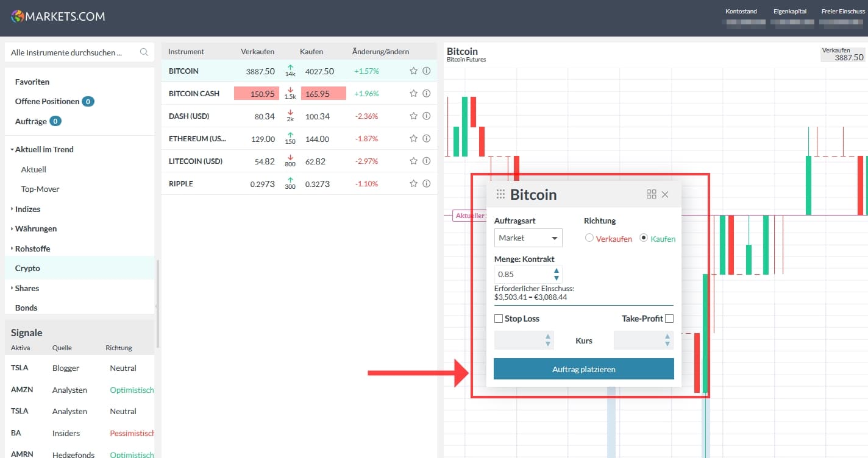Select the DASH (USD) instrument row
Screen dimensions: 868x458
pos(299,116)
